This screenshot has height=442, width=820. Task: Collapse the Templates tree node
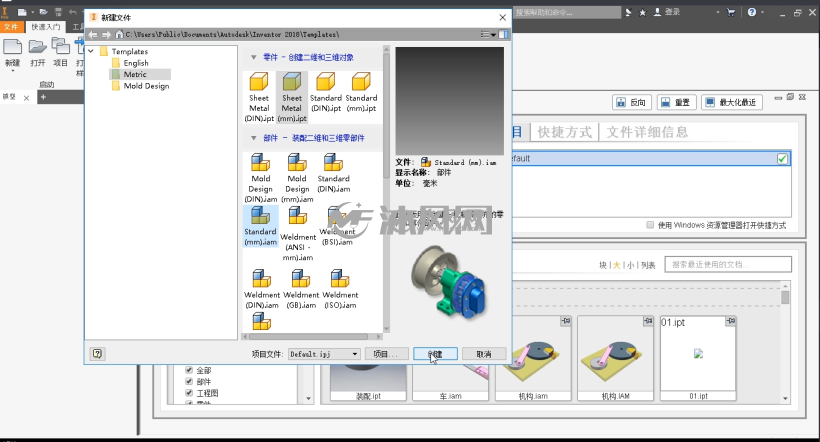pyautogui.click(x=91, y=51)
